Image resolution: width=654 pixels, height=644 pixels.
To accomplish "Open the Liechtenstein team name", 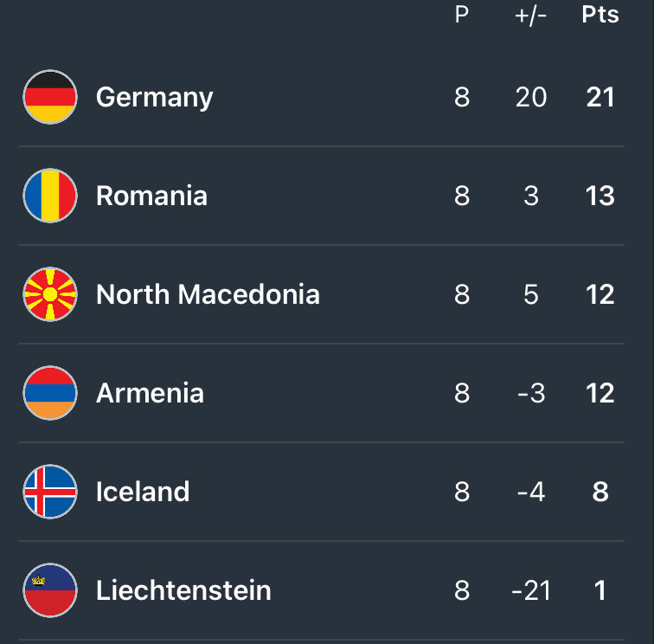I will click(183, 590).
